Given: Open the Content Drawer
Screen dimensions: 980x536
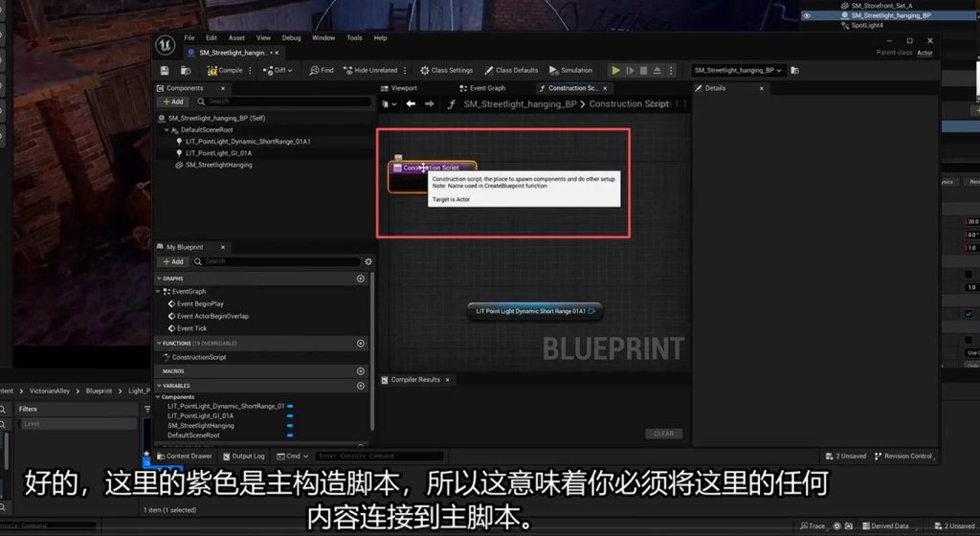Looking at the screenshot, I should pyautogui.click(x=184, y=457).
